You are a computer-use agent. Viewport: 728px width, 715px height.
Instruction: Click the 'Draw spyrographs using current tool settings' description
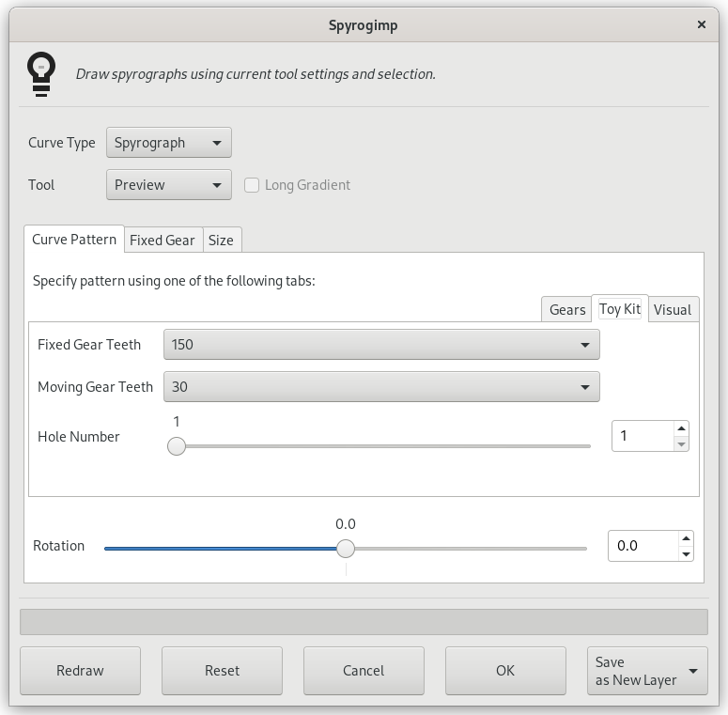[256, 74]
